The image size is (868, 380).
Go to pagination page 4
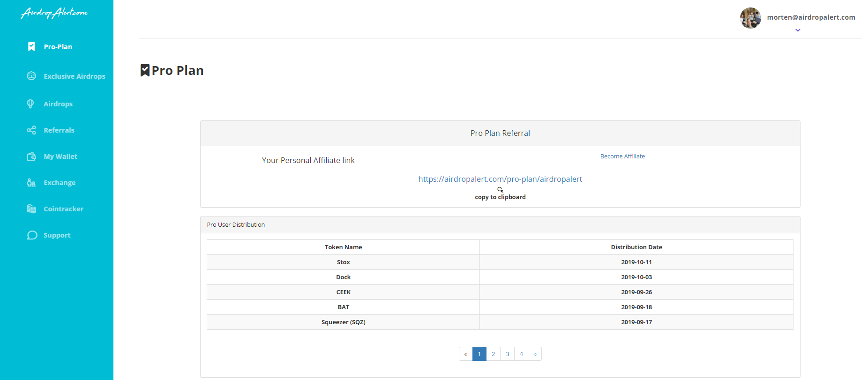(521, 354)
